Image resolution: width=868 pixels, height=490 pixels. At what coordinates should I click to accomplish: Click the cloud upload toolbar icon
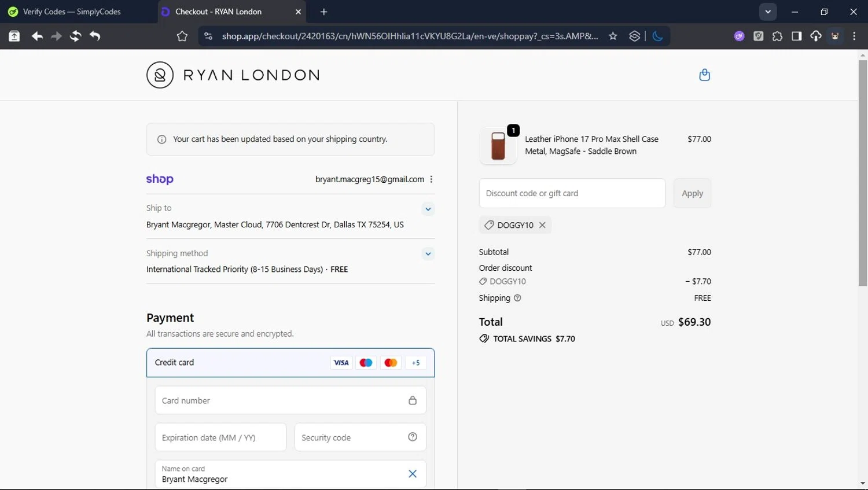tap(815, 36)
